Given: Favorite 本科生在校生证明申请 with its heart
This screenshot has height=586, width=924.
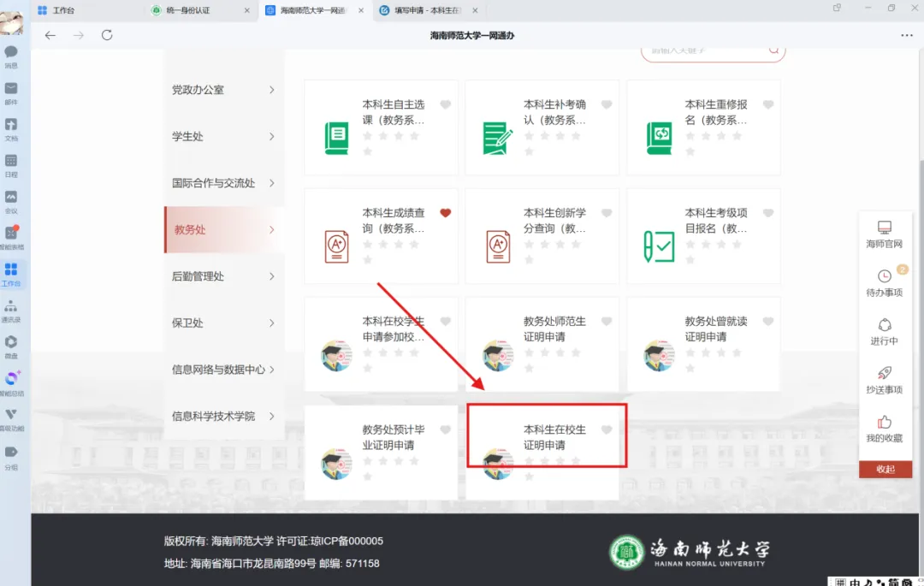Looking at the screenshot, I should click(607, 429).
